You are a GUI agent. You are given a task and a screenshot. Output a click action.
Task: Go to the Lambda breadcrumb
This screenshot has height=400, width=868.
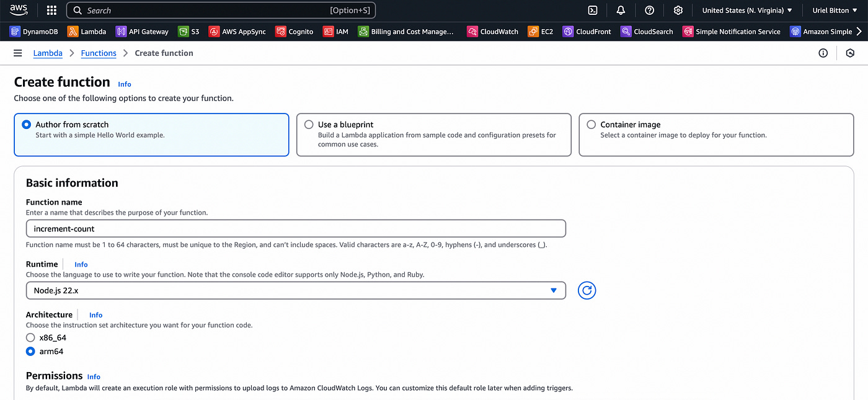point(48,53)
